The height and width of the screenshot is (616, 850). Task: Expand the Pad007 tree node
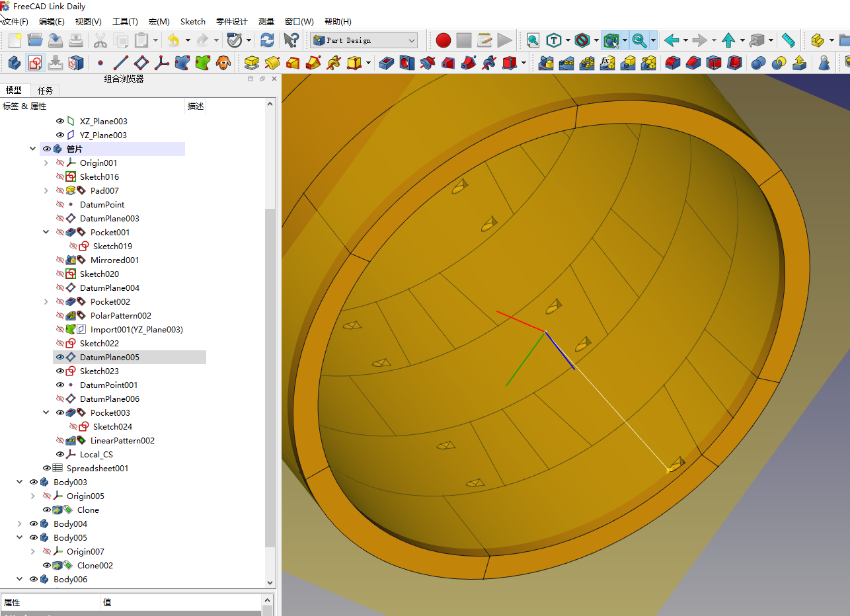point(46,190)
